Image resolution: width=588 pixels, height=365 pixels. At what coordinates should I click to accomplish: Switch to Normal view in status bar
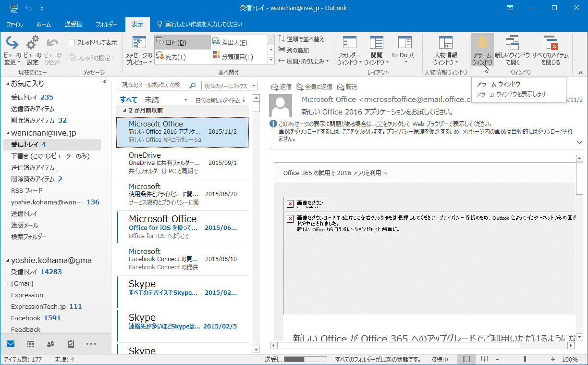(x=466, y=359)
